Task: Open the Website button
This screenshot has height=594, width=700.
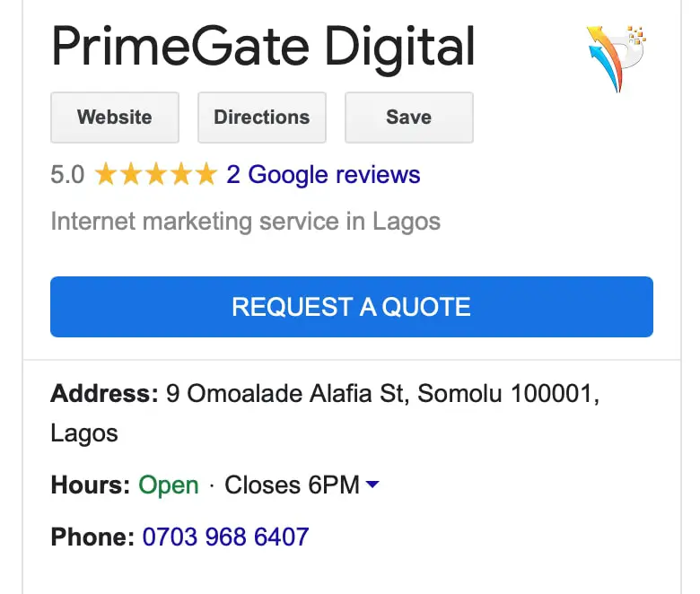Action: click(x=115, y=118)
